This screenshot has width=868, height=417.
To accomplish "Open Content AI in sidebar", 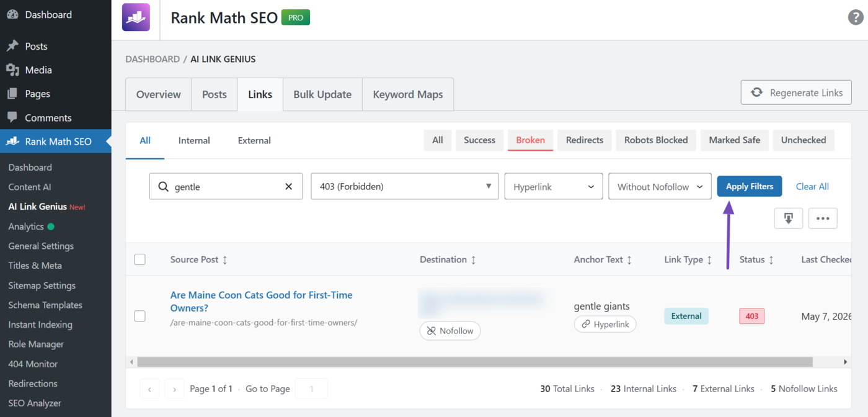I will click(x=30, y=187).
